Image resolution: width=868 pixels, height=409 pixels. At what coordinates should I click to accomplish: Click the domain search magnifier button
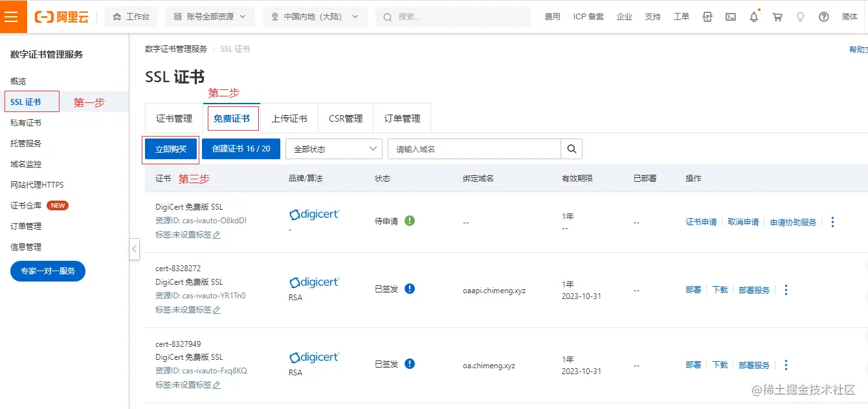[572, 149]
